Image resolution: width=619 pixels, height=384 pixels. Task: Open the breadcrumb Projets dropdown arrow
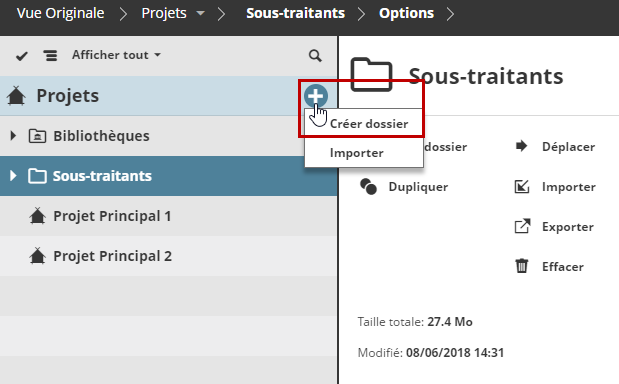click(201, 13)
